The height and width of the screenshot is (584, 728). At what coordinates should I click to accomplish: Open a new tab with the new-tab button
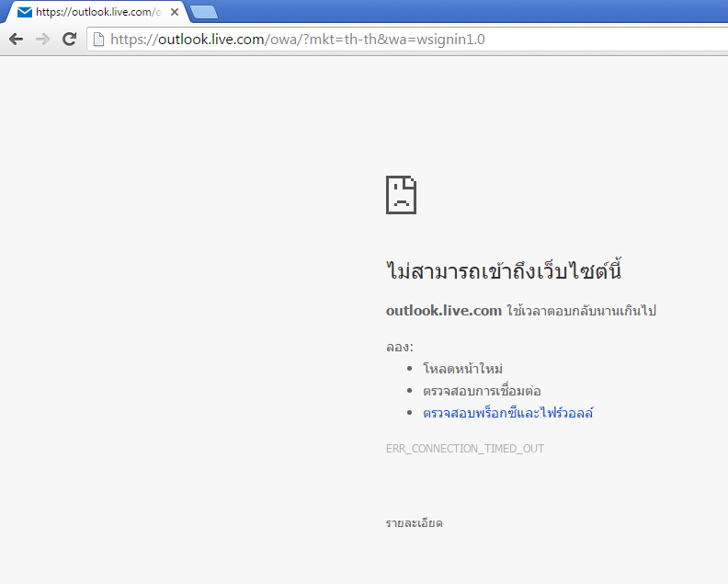(204, 12)
